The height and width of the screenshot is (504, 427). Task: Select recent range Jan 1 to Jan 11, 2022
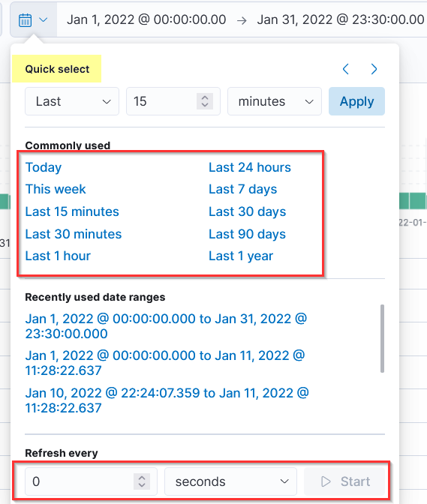[165, 363]
